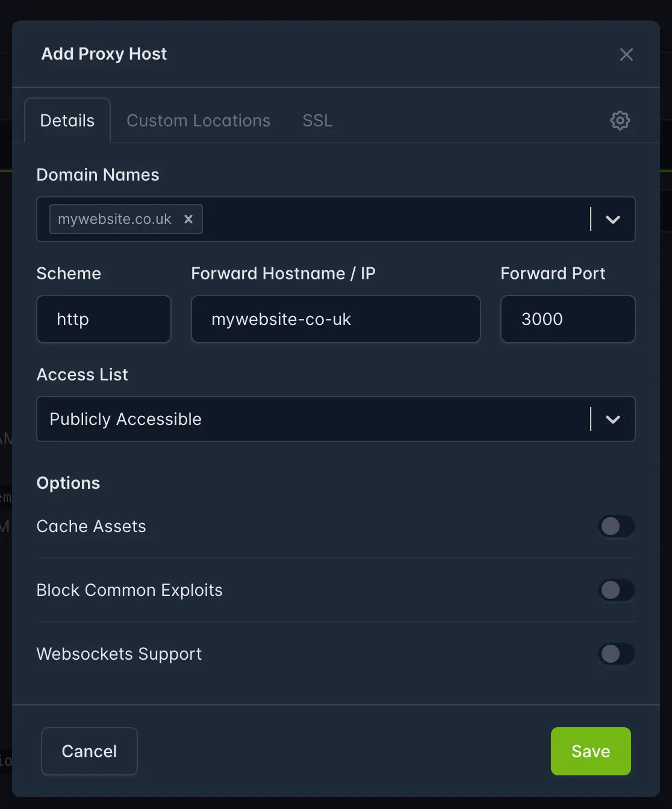Open the settings gear icon
The height and width of the screenshot is (809, 672).
click(x=620, y=120)
